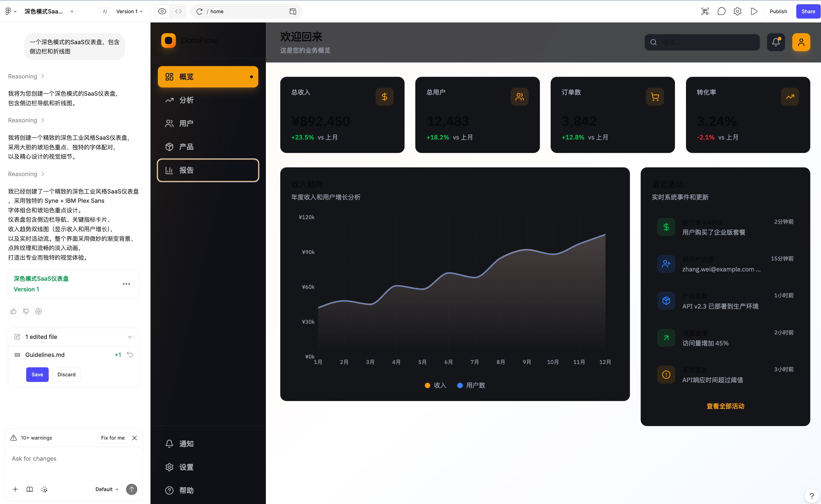Switch to preview eye mode
Viewport: 821px width, 504px height.
162,11
